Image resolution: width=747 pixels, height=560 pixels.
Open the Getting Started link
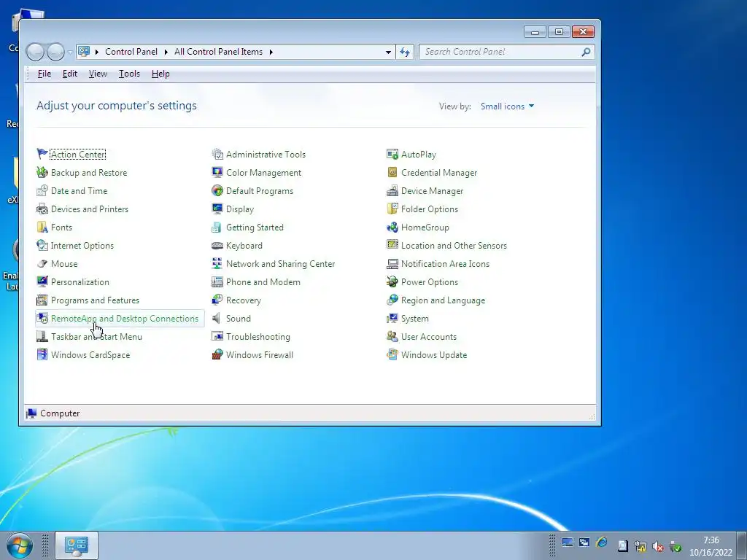(x=255, y=227)
